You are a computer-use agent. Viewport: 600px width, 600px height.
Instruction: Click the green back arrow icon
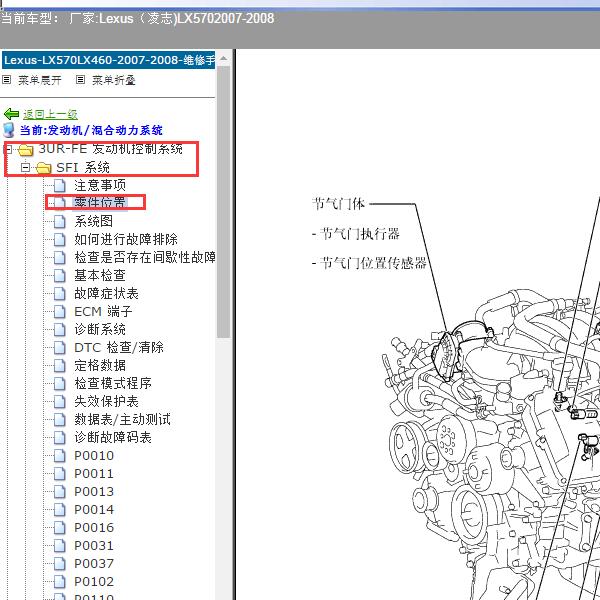pyautogui.click(x=11, y=114)
